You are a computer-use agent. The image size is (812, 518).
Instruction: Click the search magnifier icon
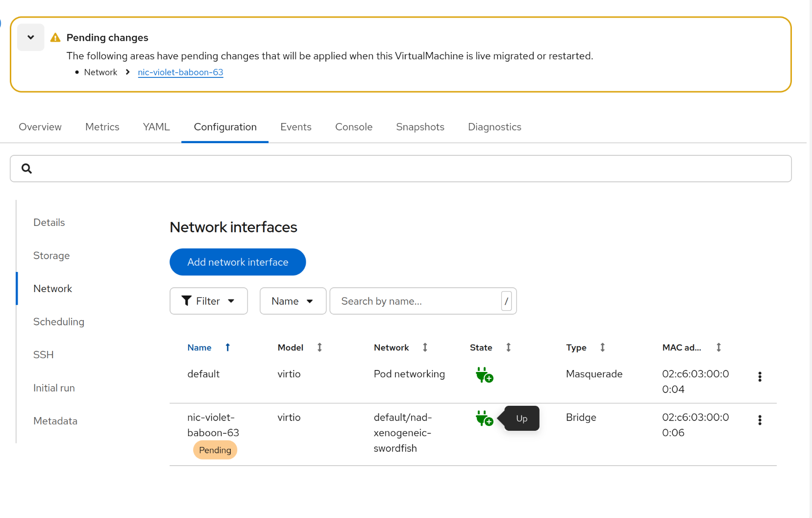pos(27,169)
